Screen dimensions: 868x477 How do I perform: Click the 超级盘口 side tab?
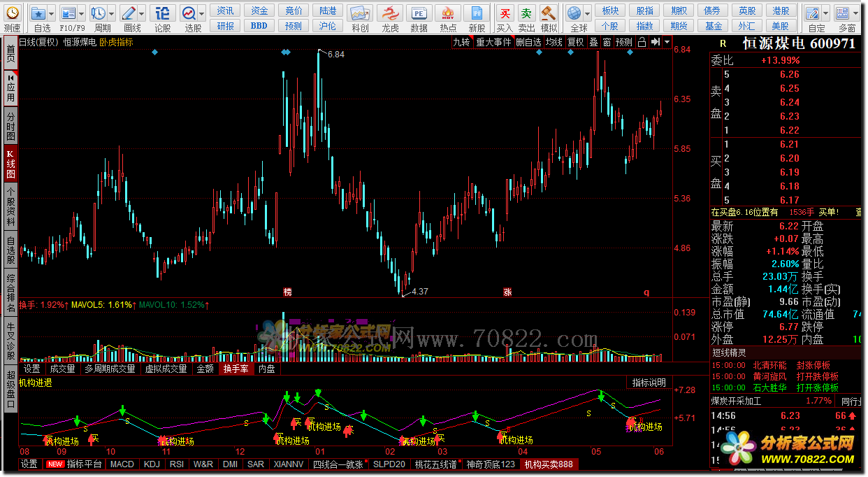click(x=10, y=390)
